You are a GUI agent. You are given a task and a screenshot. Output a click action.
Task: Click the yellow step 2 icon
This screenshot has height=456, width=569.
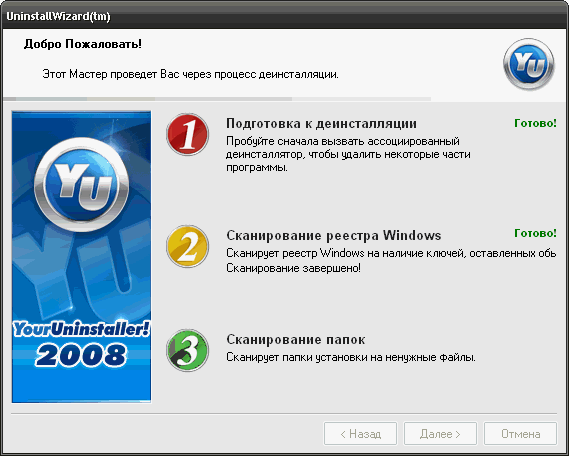click(188, 246)
